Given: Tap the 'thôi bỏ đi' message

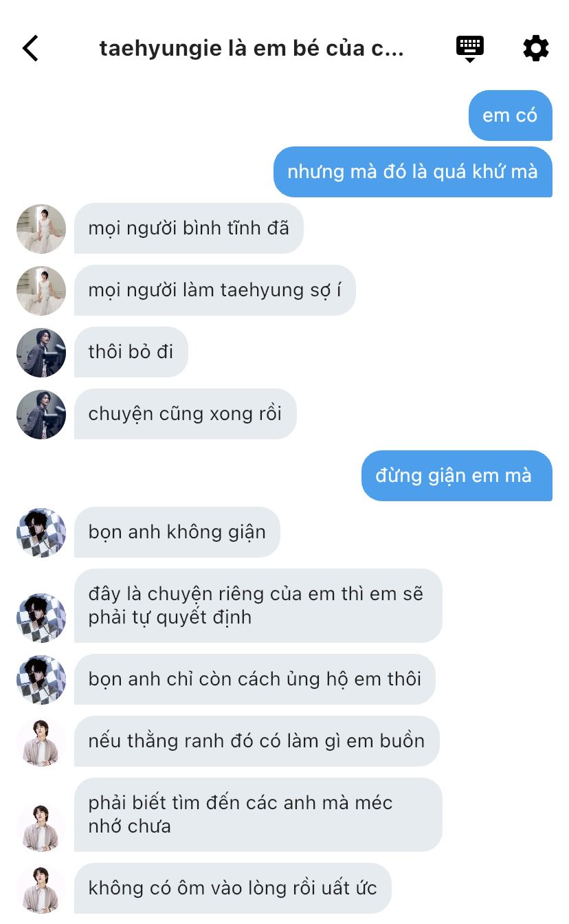Looking at the screenshot, I should point(131,352).
